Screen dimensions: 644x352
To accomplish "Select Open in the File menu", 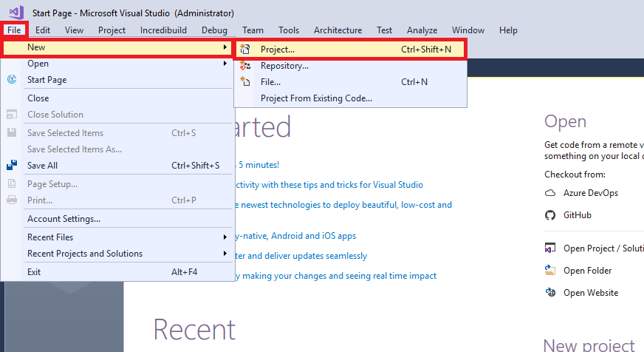I will [x=117, y=64].
